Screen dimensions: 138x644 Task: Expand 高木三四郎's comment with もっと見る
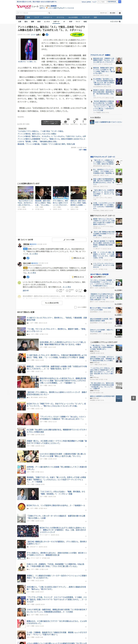(32, 273)
